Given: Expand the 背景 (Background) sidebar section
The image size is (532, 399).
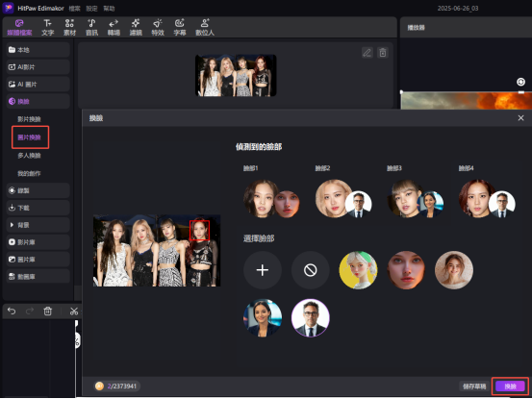Looking at the screenshot, I should [38, 225].
